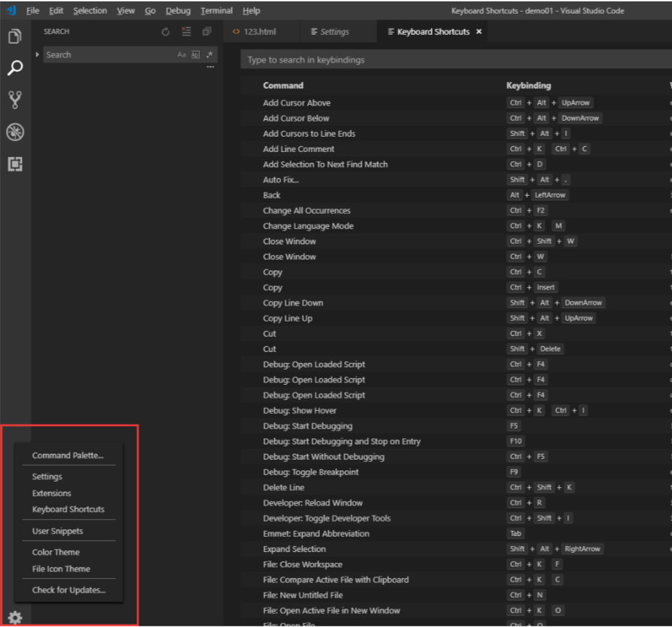
Task: Focus the 'Type to search in keybindings' box
Action: [456, 60]
